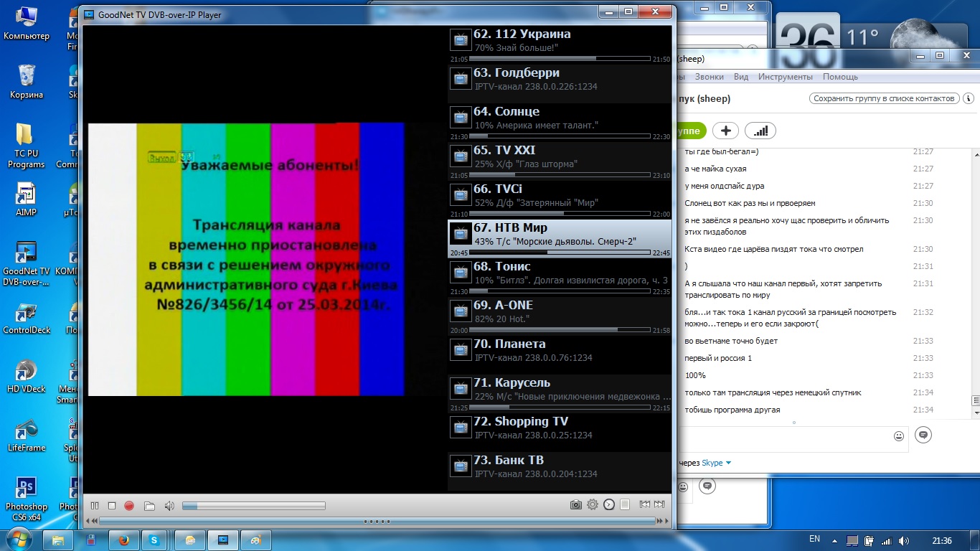Open Firefox from taskbar
980x551 pixels.
coord(123,540)
